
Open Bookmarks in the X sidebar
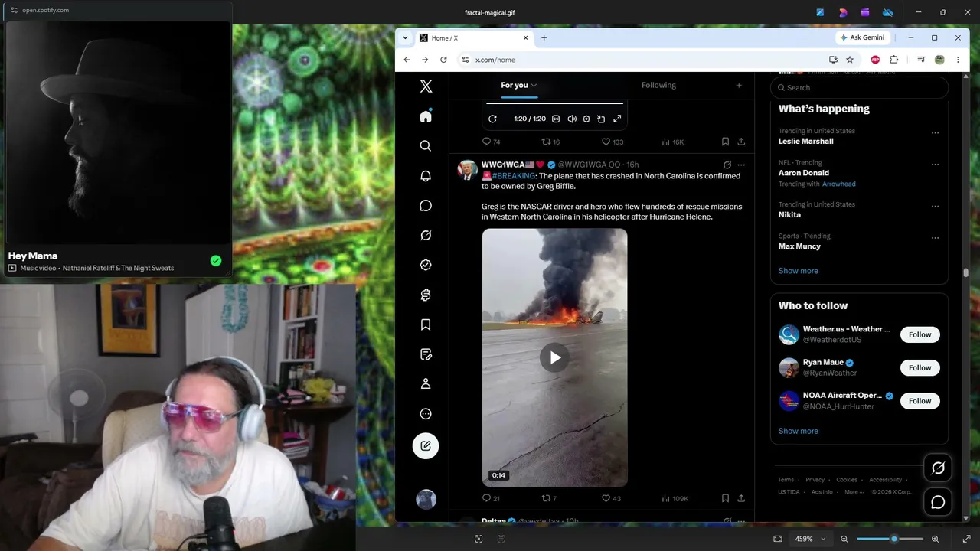pos(426,324)
